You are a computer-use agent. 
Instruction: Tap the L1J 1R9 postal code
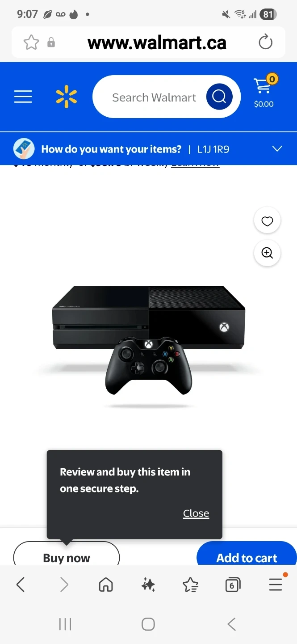coord(213,149)
